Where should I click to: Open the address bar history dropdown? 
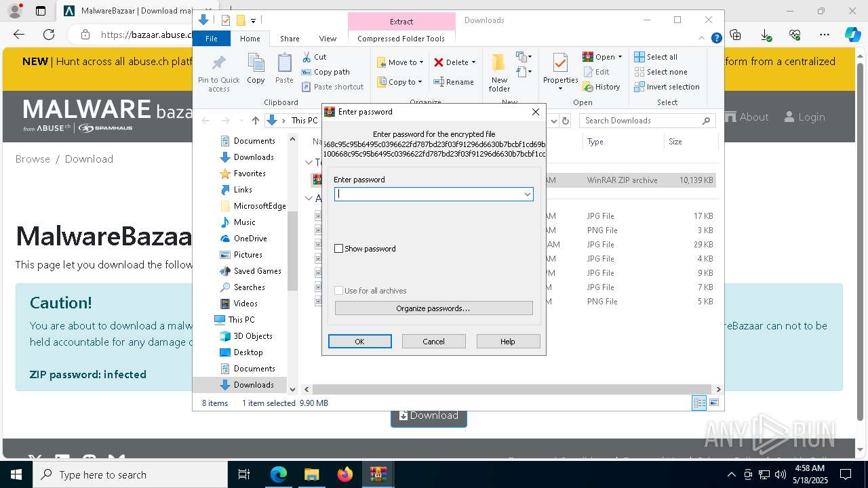click(x=553, y=121)
